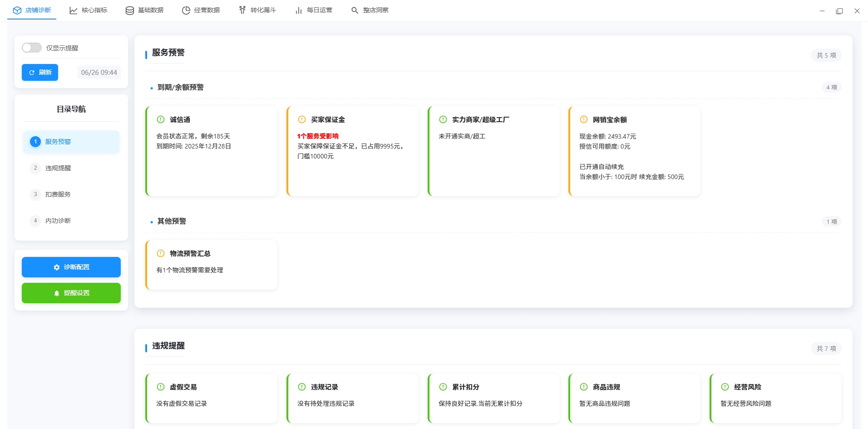This screenshot has width=868, height=429.
Task: Toggle step 1 服务预警 indicator
Action: 35,142
